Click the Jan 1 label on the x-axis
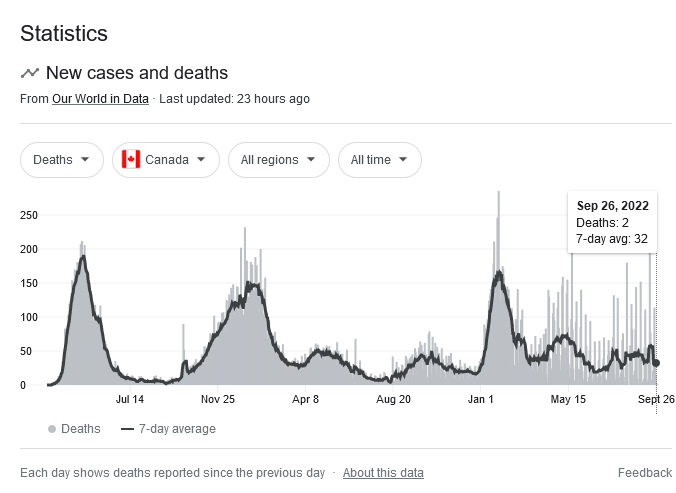The width and height of the screenshot is (676, 493). (481, 399)
